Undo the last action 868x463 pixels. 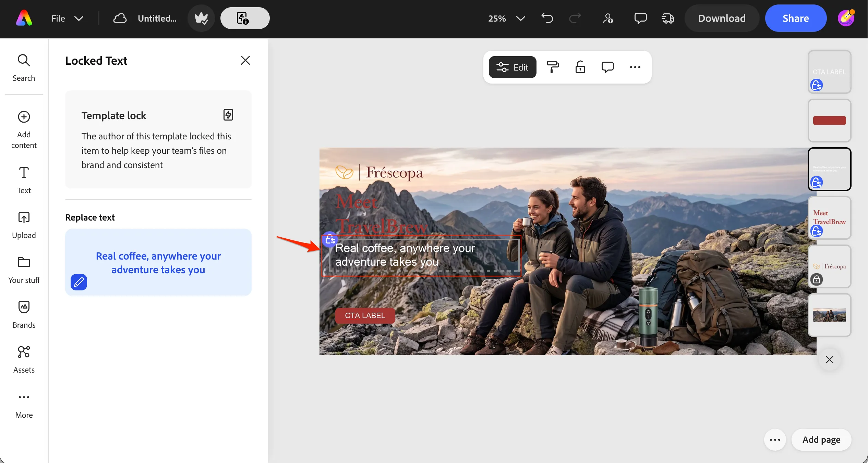(547, 18)
